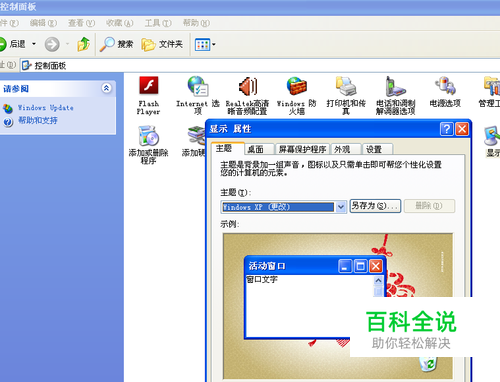Open the 收藏 menu
Image resolution: width=500 pixels, height=382 pixels.
point(120,23)
